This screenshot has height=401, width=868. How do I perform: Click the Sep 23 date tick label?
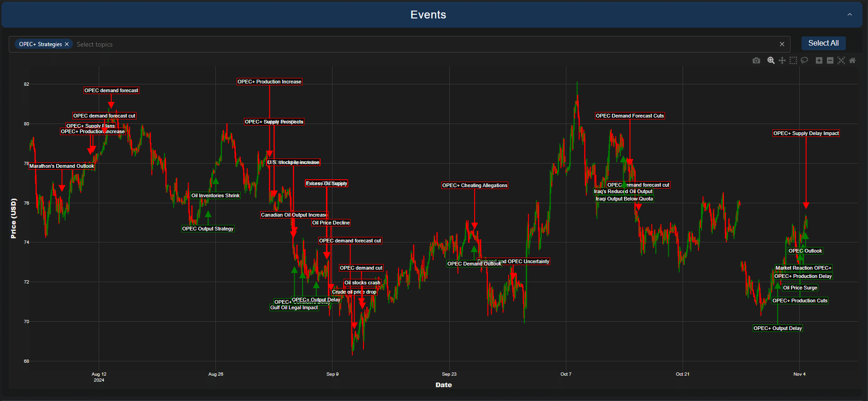pos(449,374)
